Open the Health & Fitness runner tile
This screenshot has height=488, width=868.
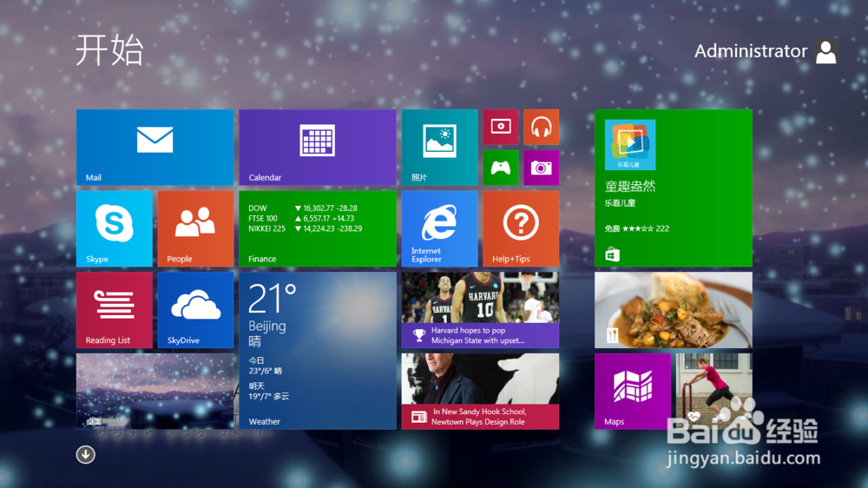coord(714,392)
